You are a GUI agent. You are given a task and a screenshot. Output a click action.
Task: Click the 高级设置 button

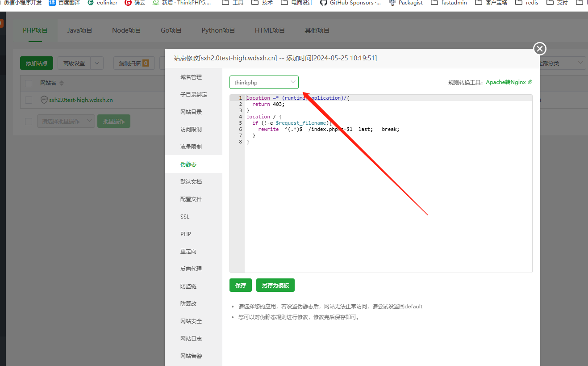click(74, 63)
